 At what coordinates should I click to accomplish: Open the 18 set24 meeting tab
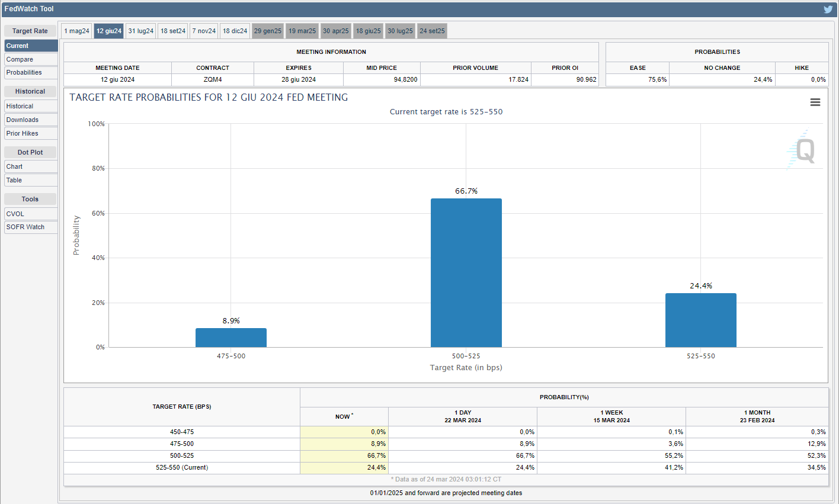tap(173, 31)
